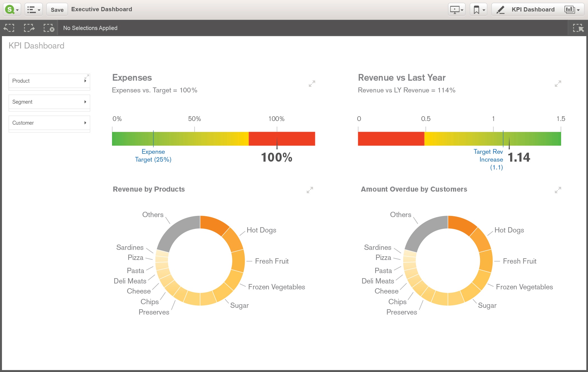
Task: Open the storytelling snapshot menu
Action: pyautogui.click(x=456, y=10)
